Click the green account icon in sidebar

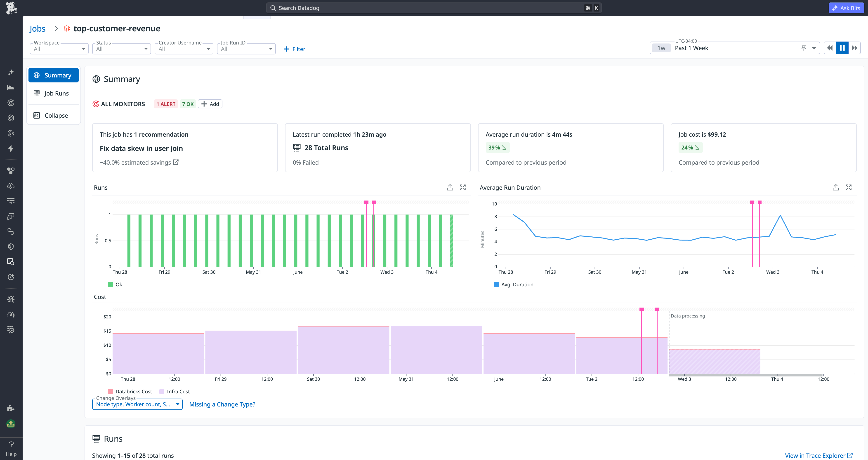click(11, 424)
